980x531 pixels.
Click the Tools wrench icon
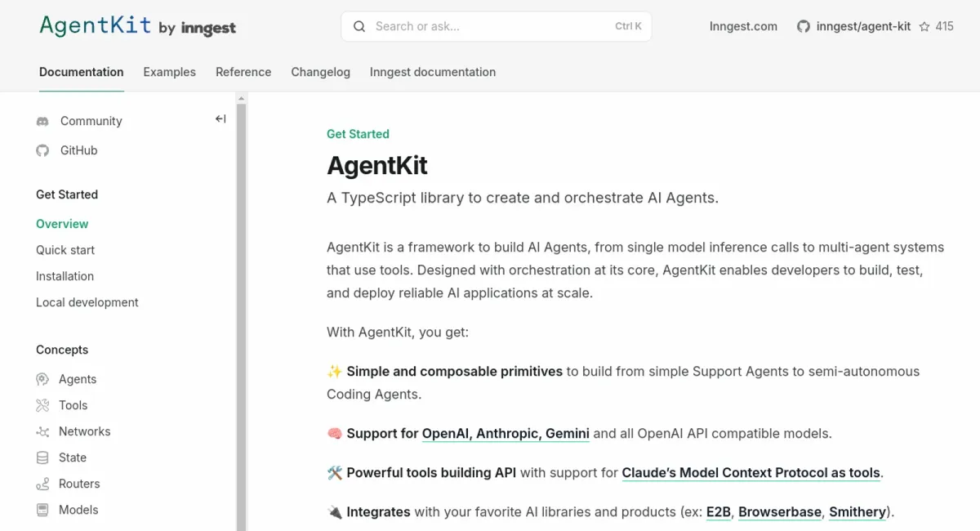pyautogui.click(x=42, y=405)
